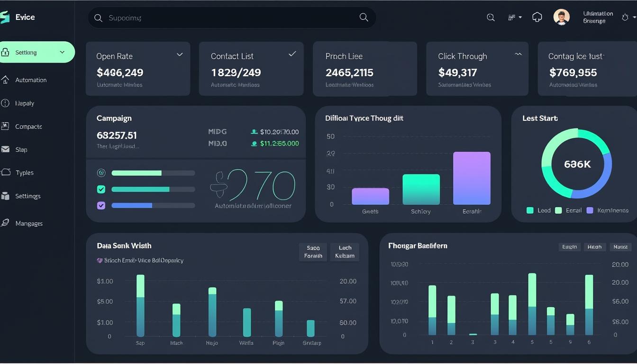The image size is (637, 364).
Task: Click the $49,317 Click Through value
Action: point(457,73)
